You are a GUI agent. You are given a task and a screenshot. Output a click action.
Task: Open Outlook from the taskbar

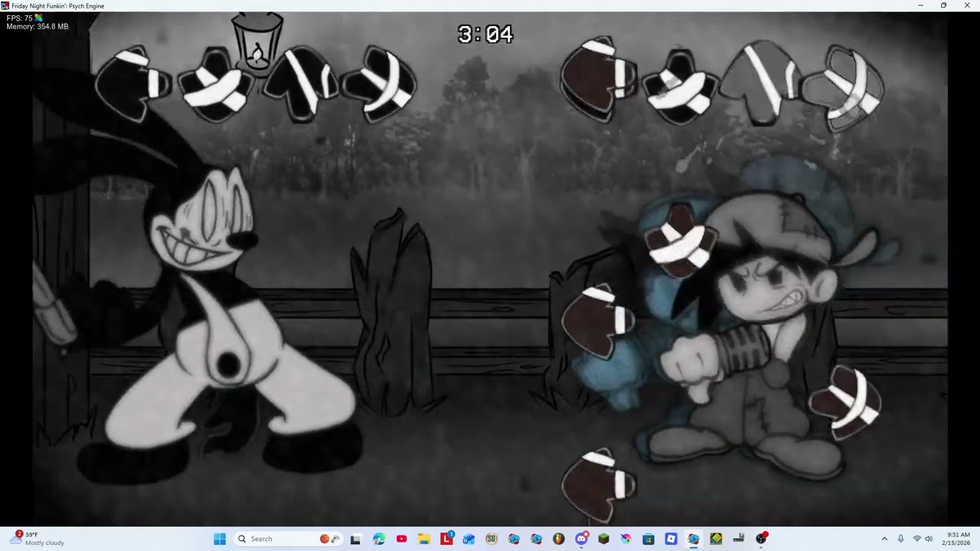[469, 539]
